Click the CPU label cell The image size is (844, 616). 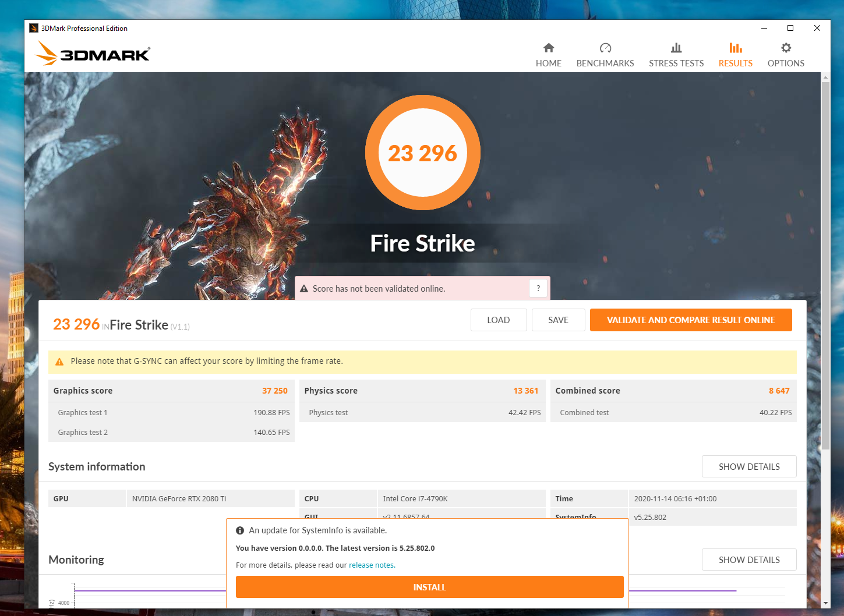(x=338, y=499)
